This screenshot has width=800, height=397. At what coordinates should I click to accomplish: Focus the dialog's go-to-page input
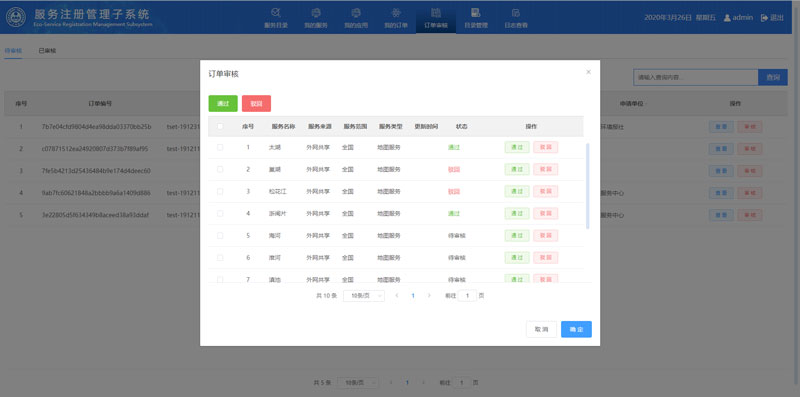click(x=467, y=295)
